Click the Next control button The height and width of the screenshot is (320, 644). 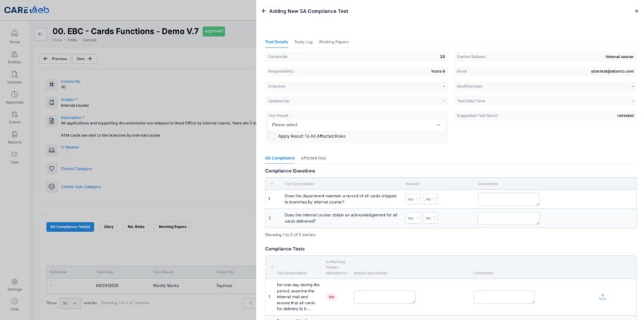tap(85, 58)
